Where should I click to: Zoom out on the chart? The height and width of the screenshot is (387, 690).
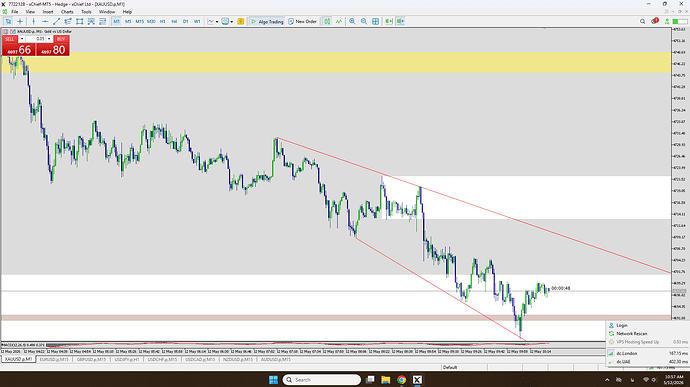[x=364, y=21]
